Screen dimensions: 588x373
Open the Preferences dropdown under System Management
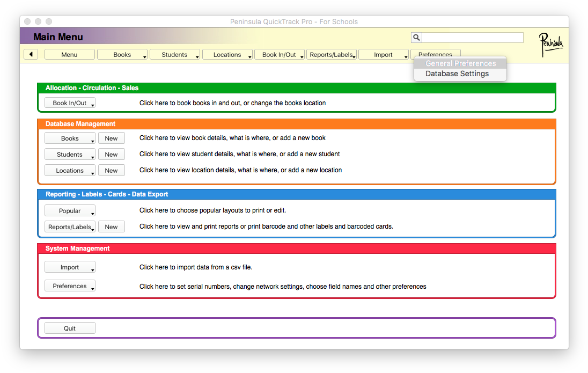(70, 286)
